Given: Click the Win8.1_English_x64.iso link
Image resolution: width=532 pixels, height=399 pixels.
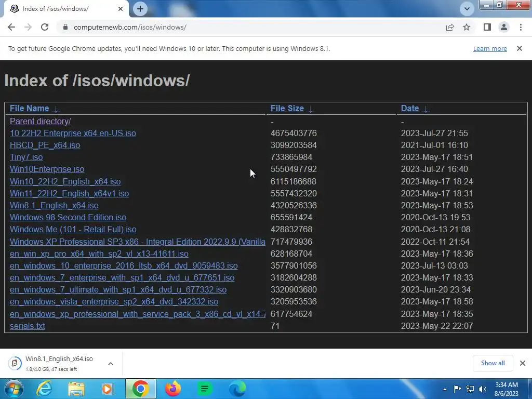Looking at the screenshot, I should 54,205.
